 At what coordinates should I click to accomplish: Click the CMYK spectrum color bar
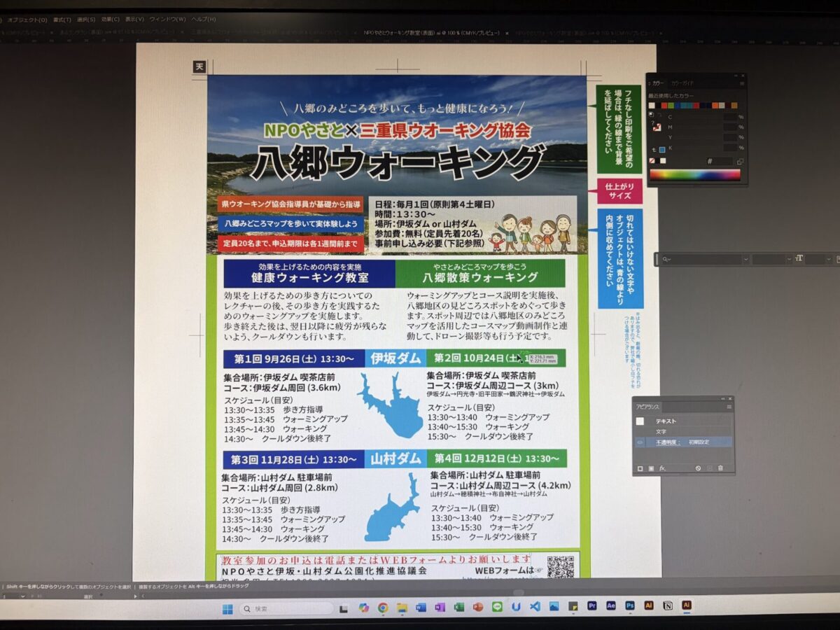695,174
